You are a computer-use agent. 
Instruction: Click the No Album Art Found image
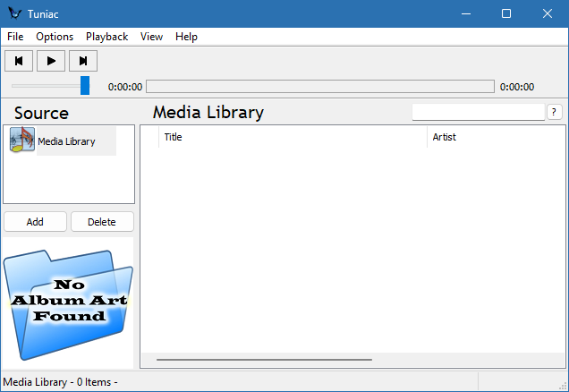[68, 303]
